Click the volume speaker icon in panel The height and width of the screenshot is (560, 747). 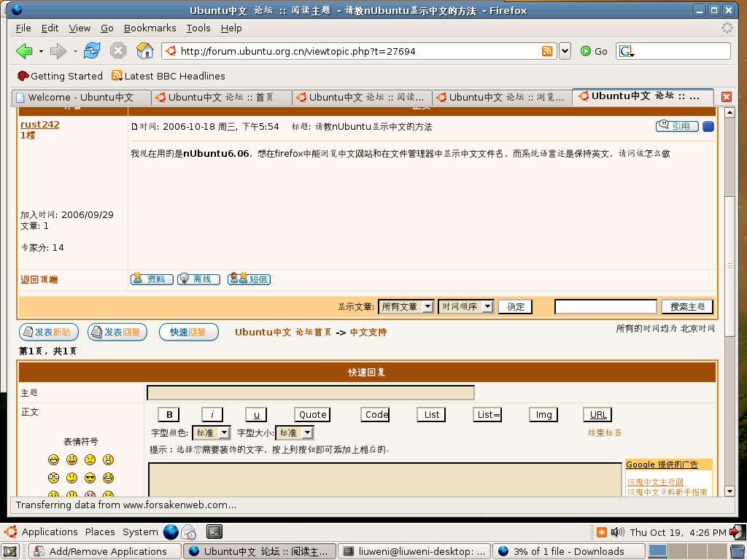[x=617, y=532]
